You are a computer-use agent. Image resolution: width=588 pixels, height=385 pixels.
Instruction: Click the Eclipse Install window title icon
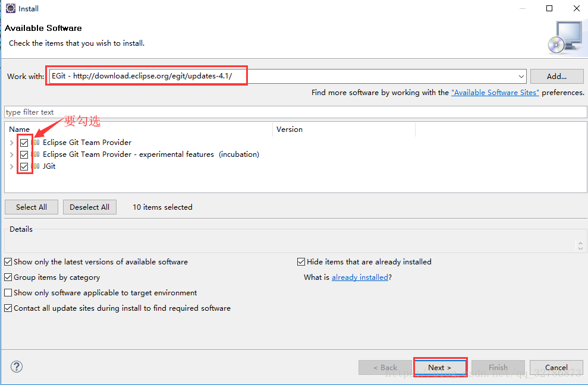pos(11,8)
